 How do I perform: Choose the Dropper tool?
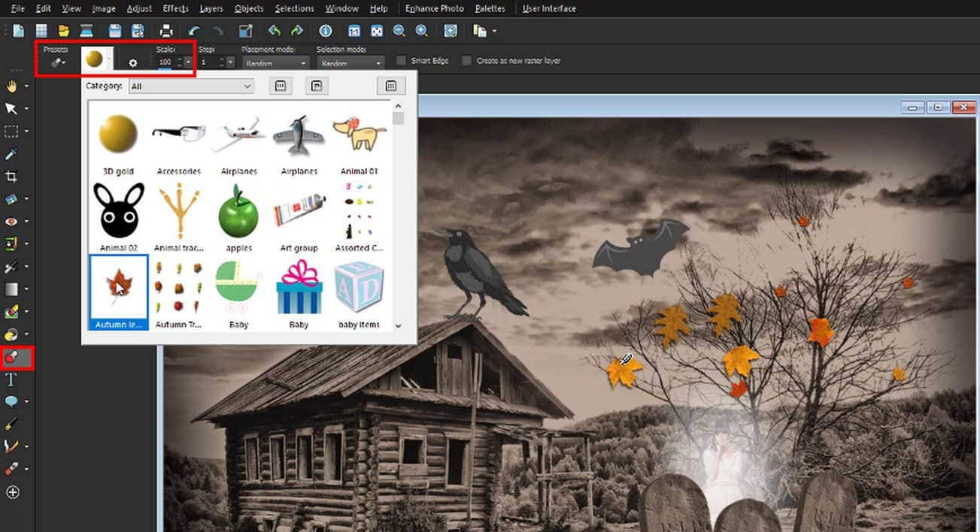12,153
